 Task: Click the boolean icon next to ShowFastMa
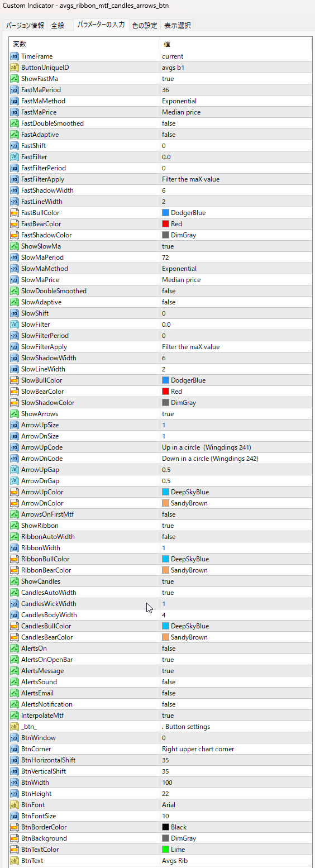click(x=15, y=79)
